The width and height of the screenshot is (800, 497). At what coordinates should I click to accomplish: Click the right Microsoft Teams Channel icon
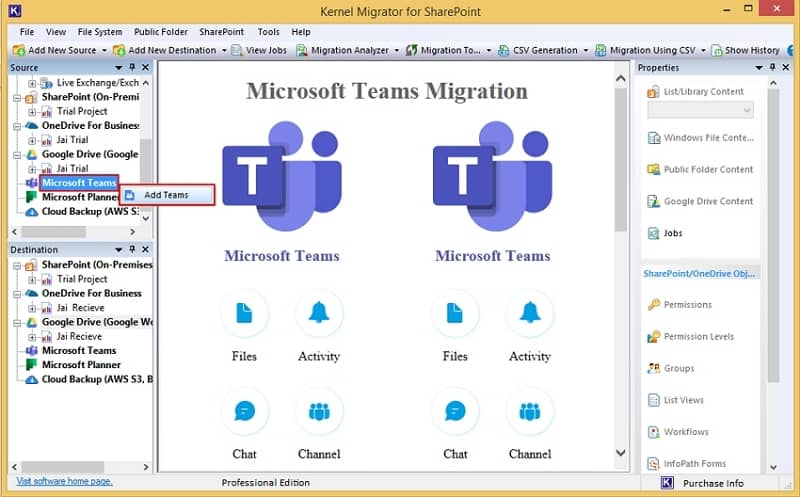[x=530, y=411]
